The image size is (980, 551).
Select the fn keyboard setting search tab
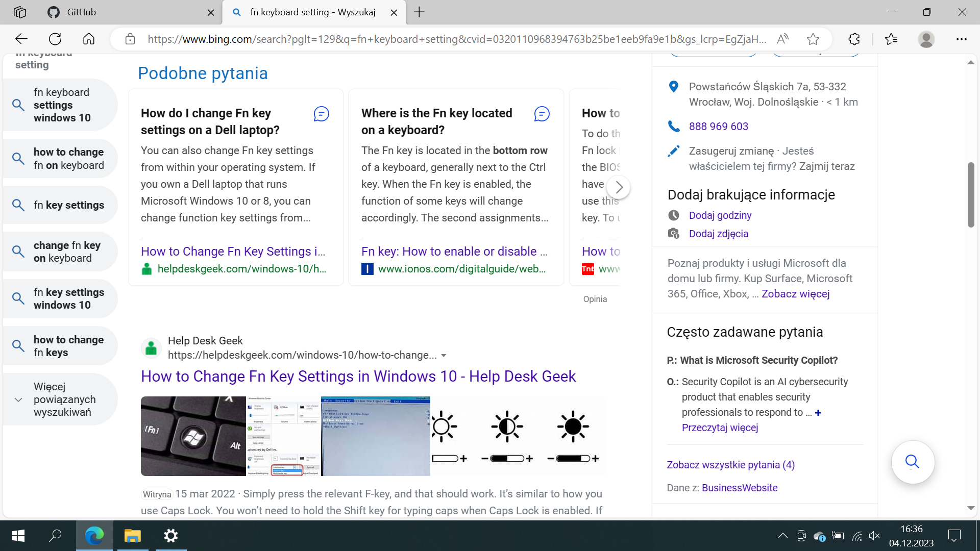[x=313, y=12]
